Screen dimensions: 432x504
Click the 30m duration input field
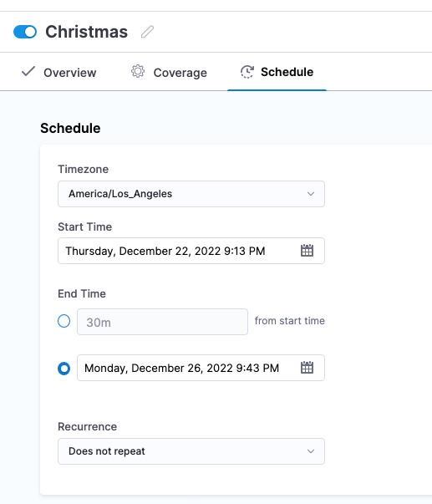tap(162, 322)
